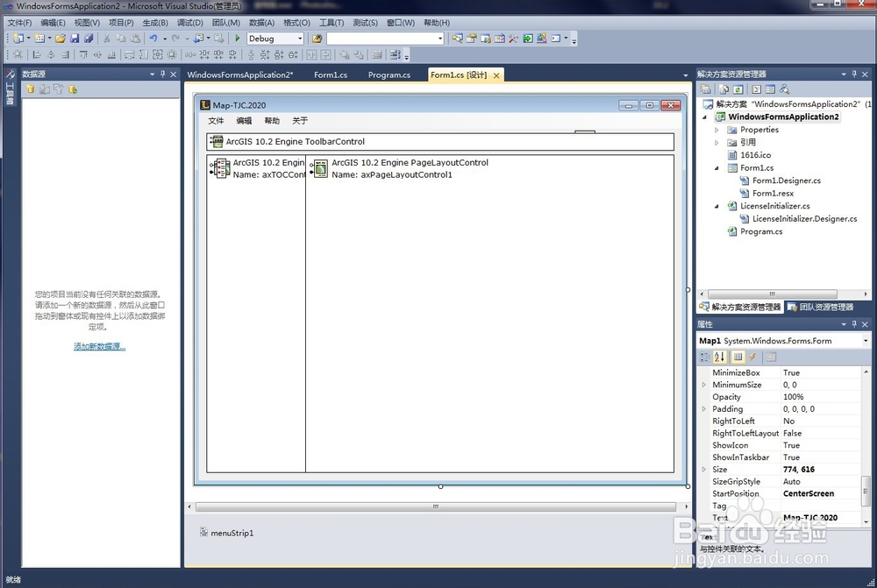Viewport: 877px width, 588px height.
Task: Switch to the Program.cs tab
Action: (389, 74)
